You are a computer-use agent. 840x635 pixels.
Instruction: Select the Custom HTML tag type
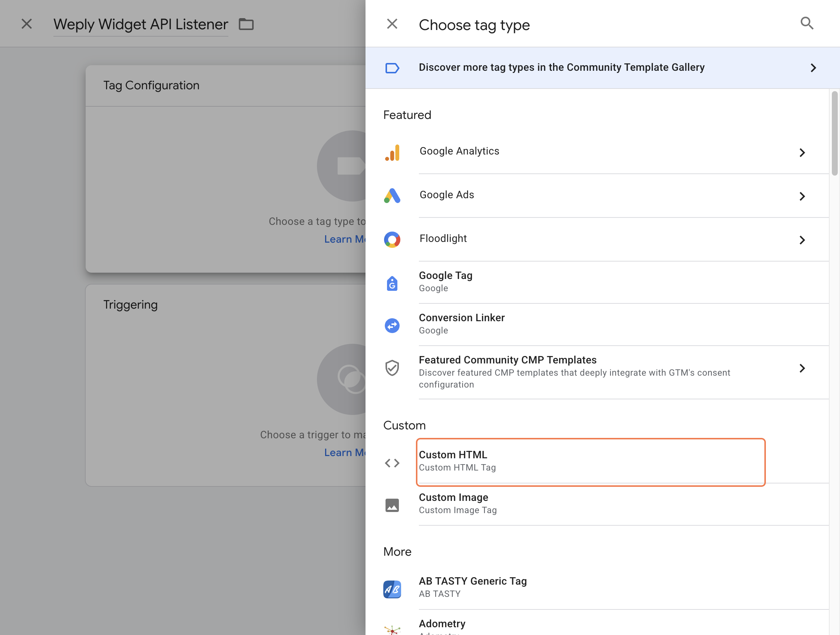[x=590, y=461]
